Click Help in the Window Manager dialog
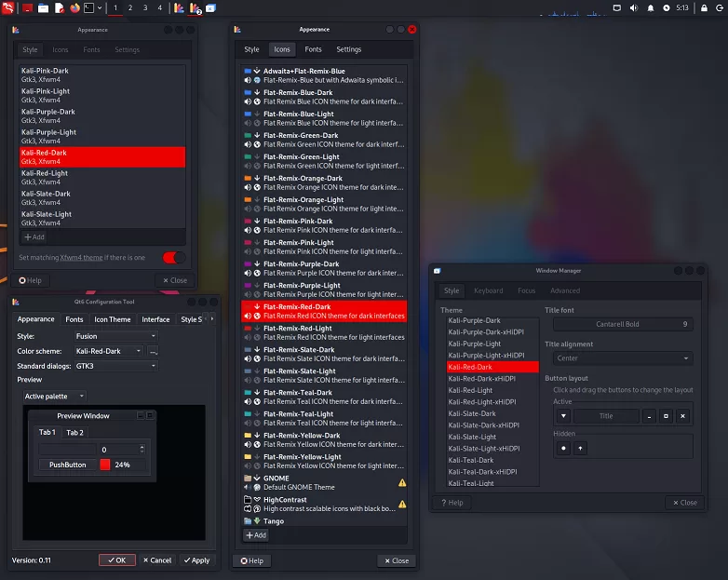Screen dimensions: 728x580 [452, 503]
